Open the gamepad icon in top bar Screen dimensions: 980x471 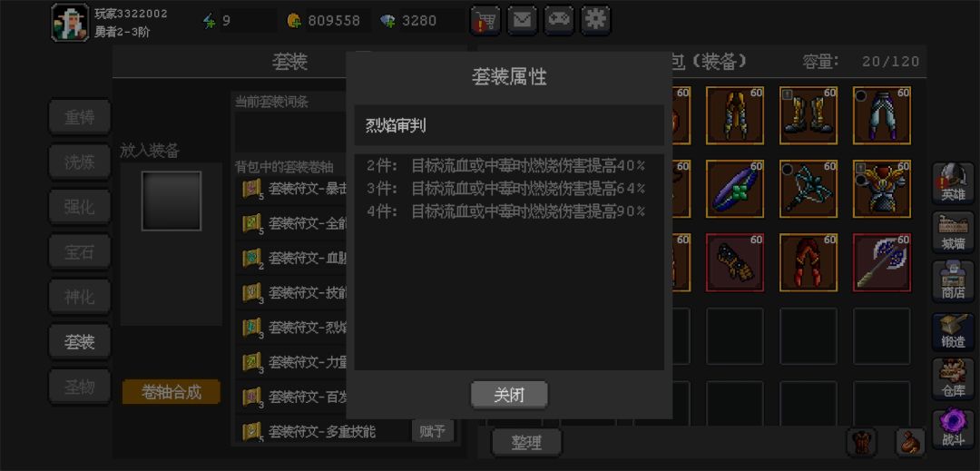(x=559, y=20)
